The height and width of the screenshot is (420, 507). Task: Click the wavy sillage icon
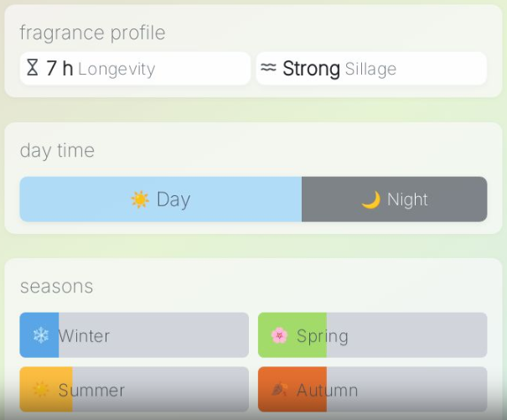click(x=268, y=68)
